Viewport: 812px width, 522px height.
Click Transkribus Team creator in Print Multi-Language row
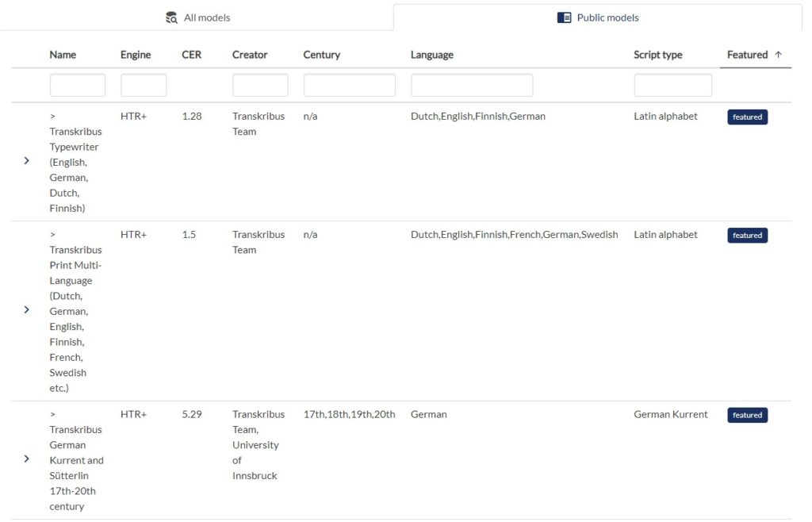click(x=259, y=243)
